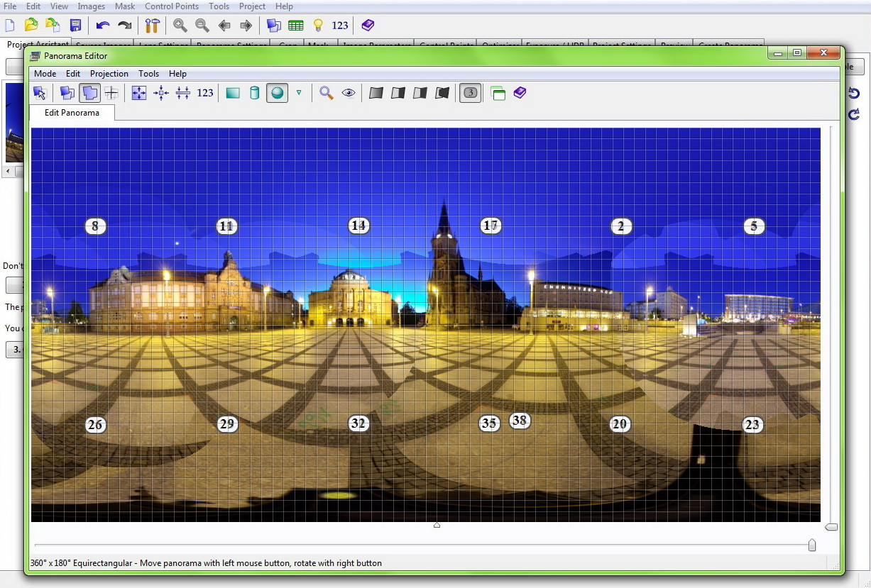
Task: Open Help menu in Panorama Editor
Action: [178, 74]
